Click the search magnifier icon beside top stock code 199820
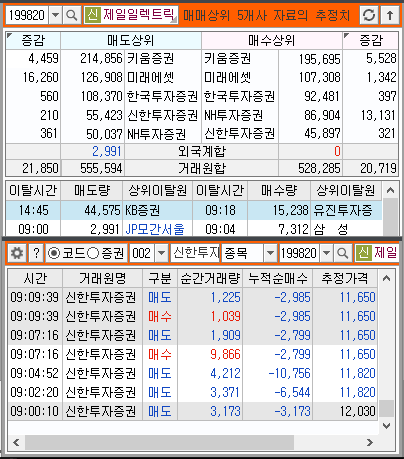The image size is (404, 459). pos(71,15)
